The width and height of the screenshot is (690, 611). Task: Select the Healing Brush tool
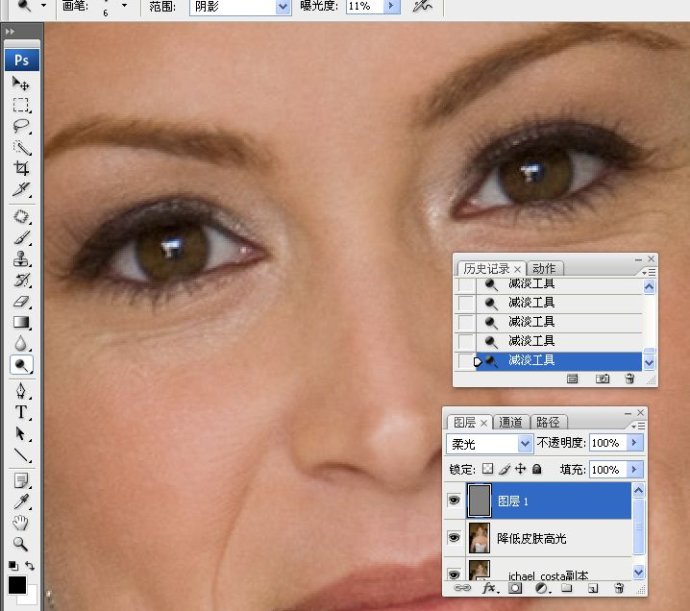(20, 217)
